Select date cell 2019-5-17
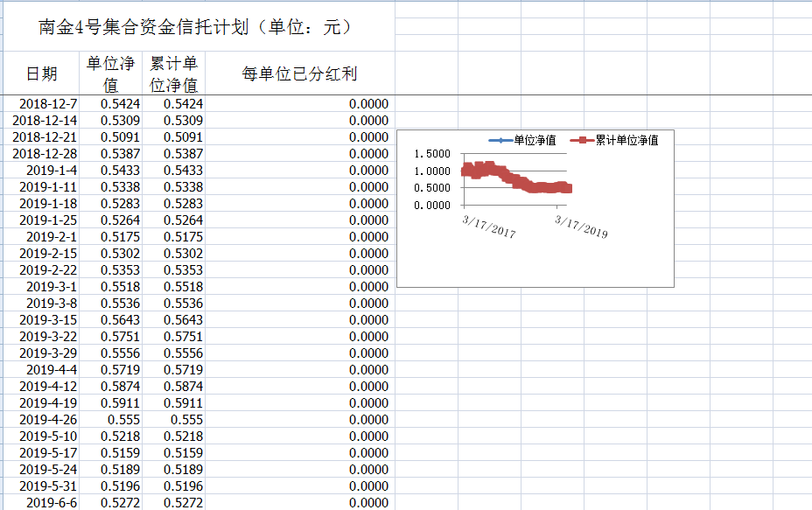Image resolution: width=812 pixels, height=510 pixels. (41, 452)
